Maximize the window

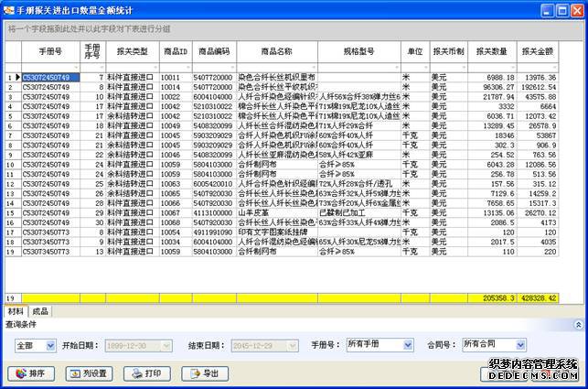click(562, 10)
